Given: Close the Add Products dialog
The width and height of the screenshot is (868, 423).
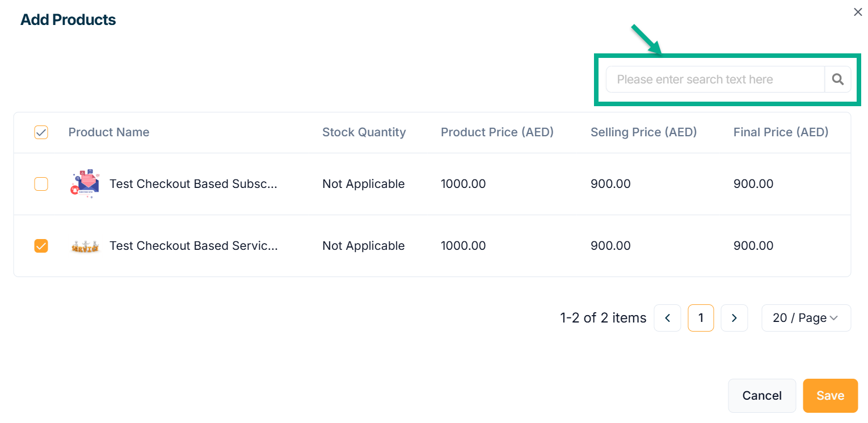Looking at the screenshot, I should click(x=858, y=12).
